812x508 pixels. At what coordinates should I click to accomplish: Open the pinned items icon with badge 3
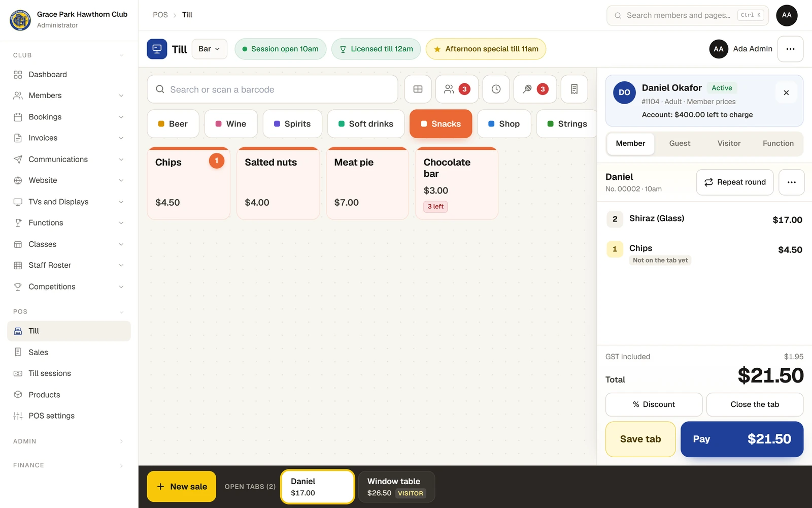tap(535, 89)
